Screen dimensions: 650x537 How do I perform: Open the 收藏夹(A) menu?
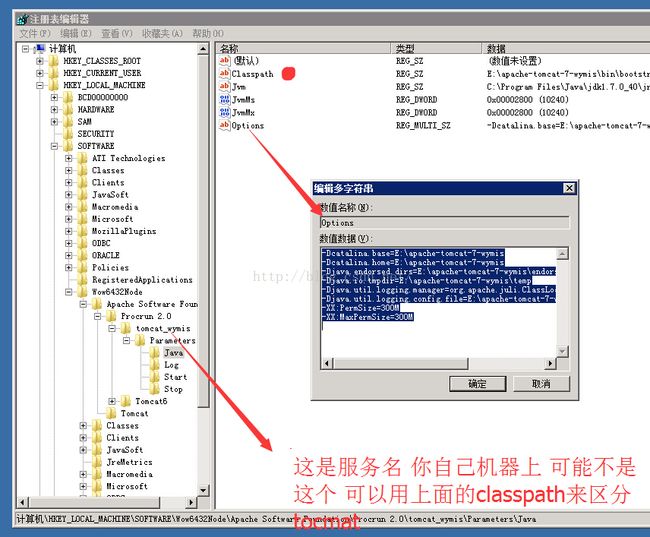pos(162,33)
